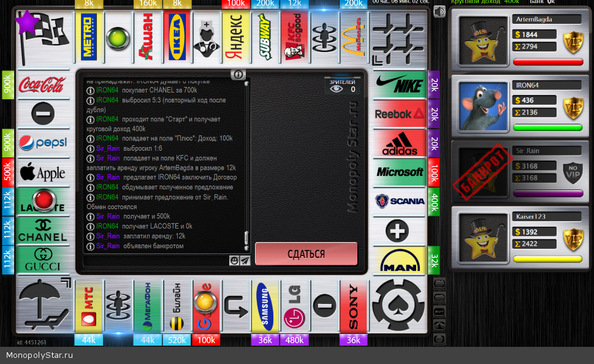The height and width of the screenshot is (364, 594).
Task: Select the adidas property cell
Action: pos(399,143)
